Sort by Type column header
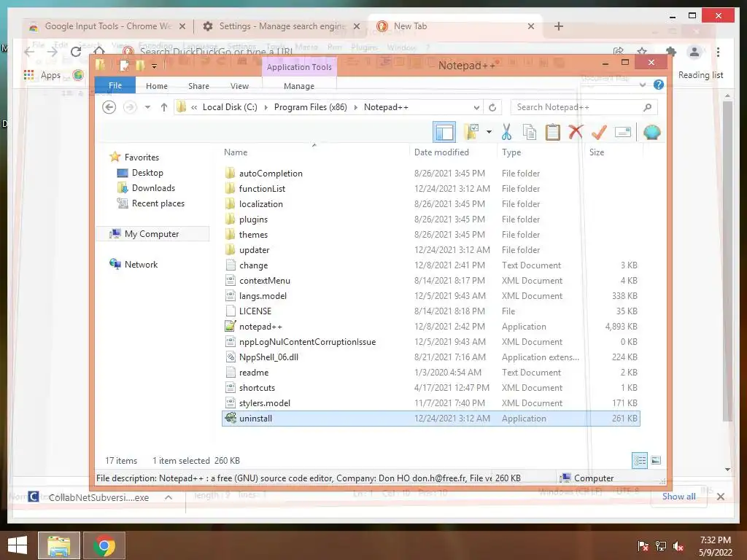 pos(511,152)
